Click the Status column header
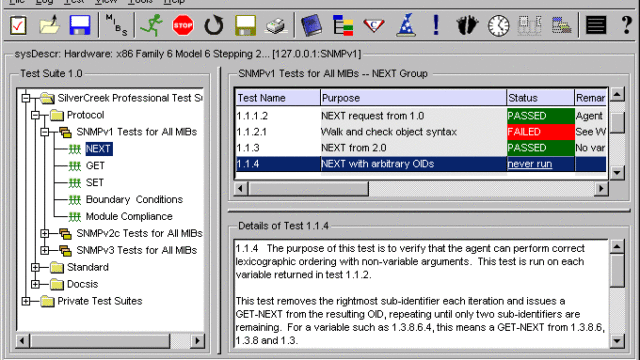 (x=540, y=98)
